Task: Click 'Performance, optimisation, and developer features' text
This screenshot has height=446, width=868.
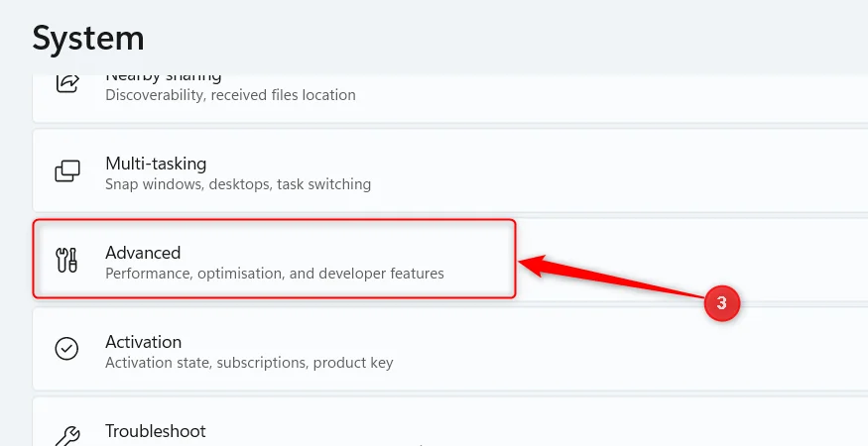Action: pyautogui.click(x=275, y=274)
